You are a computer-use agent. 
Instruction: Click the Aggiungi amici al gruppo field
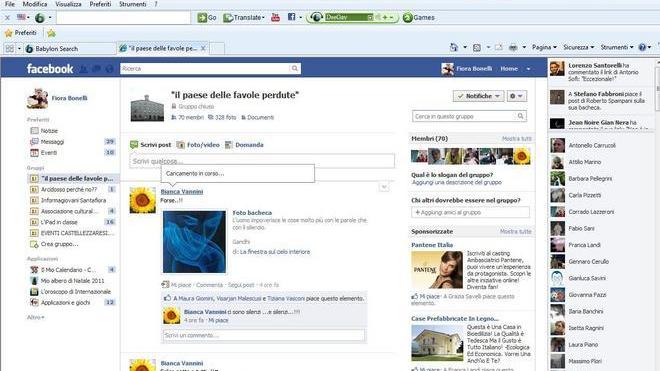470,212
